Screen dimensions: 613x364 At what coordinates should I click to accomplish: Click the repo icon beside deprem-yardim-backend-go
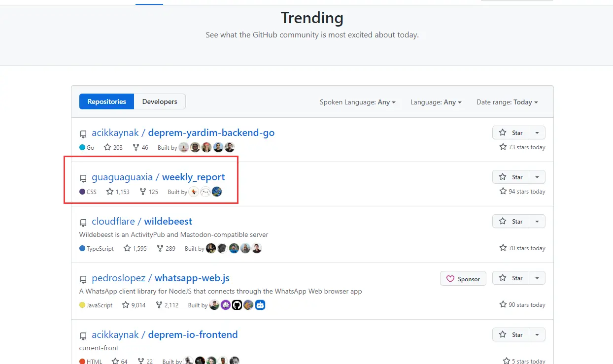(x=83, y=133)
